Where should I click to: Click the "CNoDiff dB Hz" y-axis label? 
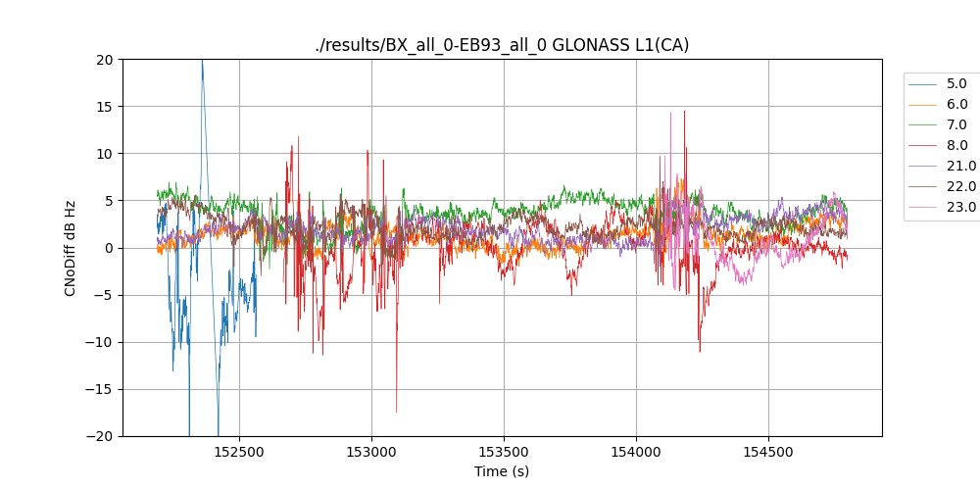pyautogui.click(x=71, y=247)
